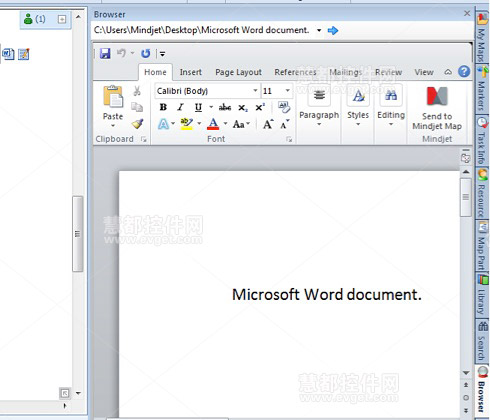Open the Mailings ribbon tab
Image resolution: width=490 pixels, height=420 pixels.
tap(346, 72)
